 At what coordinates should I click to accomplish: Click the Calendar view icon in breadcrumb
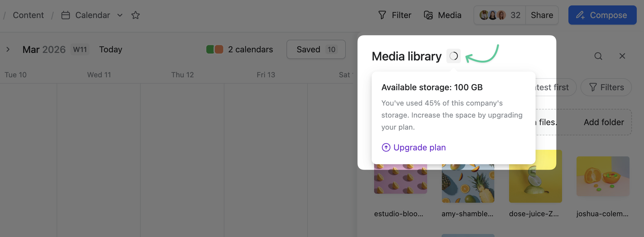point(66,15)
